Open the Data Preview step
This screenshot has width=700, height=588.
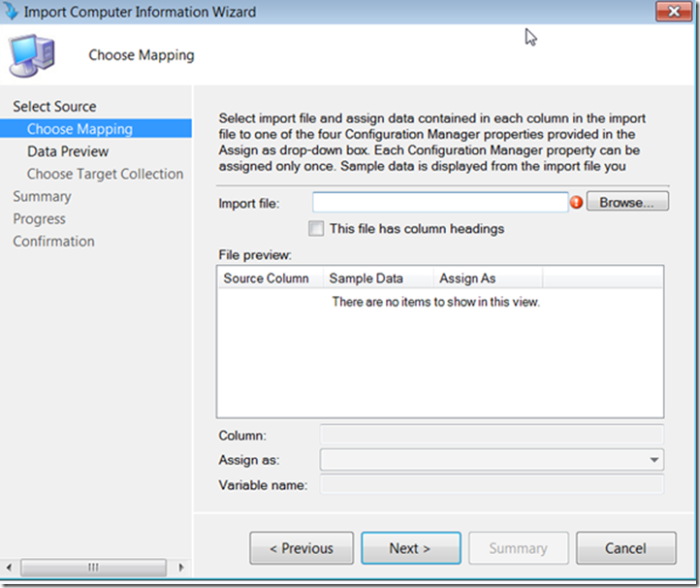coord(68,151)
